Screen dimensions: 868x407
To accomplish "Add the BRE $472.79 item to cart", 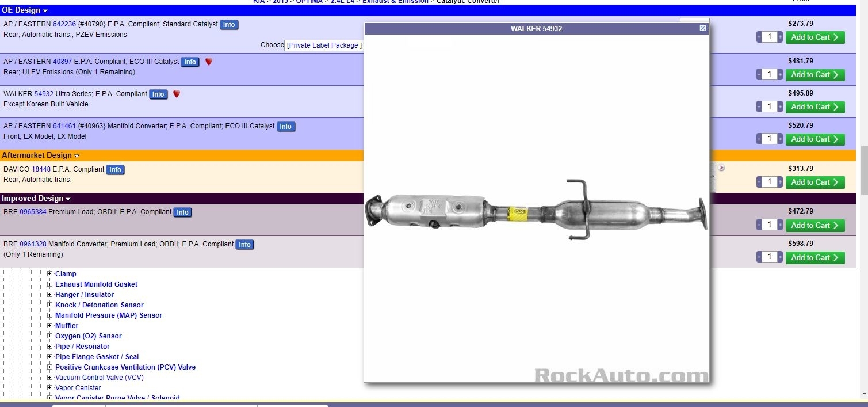I will (x=815, y=225).
